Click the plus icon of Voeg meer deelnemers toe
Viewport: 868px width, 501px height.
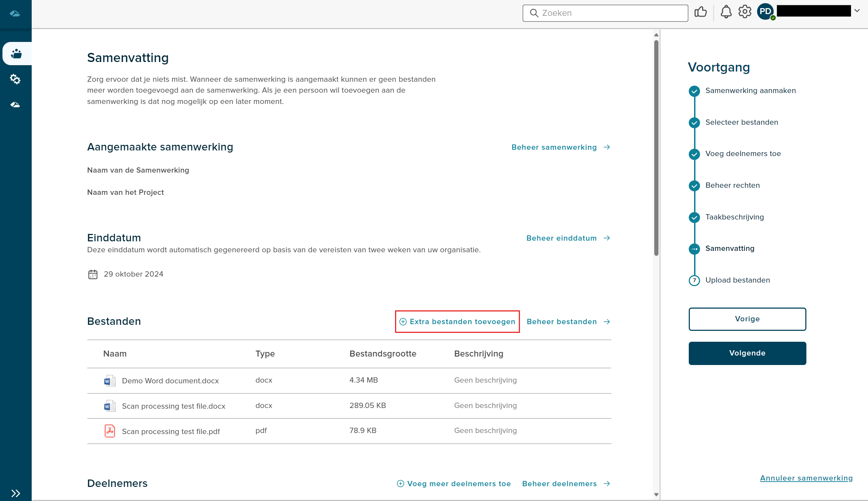(x=400, y=484)
